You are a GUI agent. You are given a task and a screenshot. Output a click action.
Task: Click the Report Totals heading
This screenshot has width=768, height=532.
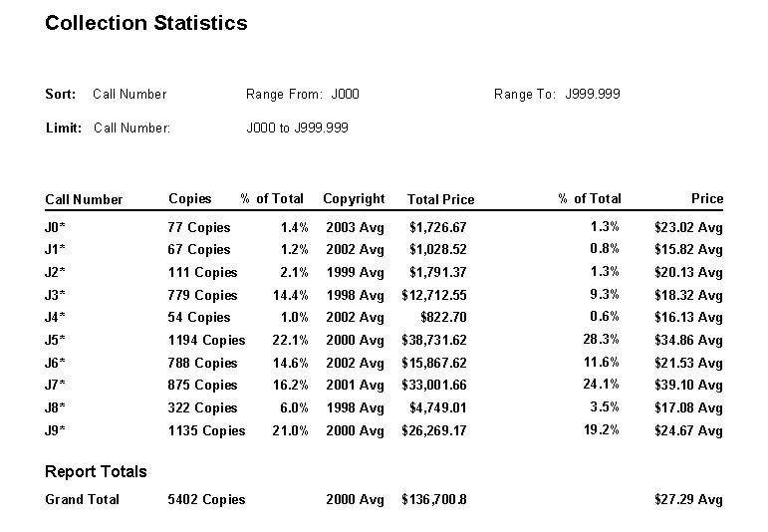point(96,471)
